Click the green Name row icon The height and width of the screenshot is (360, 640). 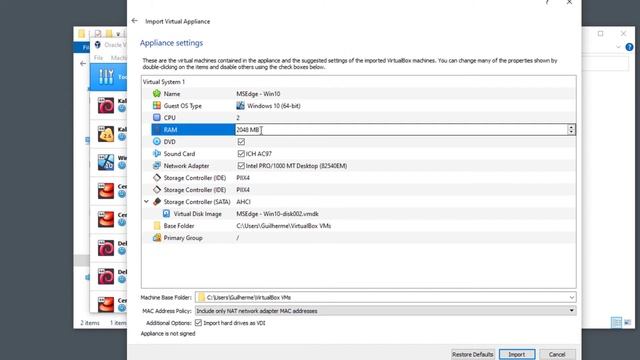tap(157, 93)
